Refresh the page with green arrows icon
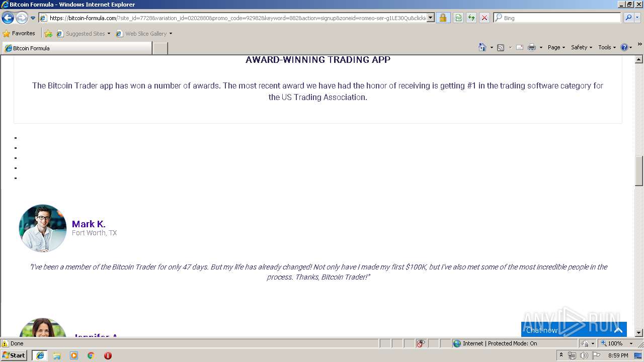The image size is (644, 362). pyautogui.click(x=471, y=18)
